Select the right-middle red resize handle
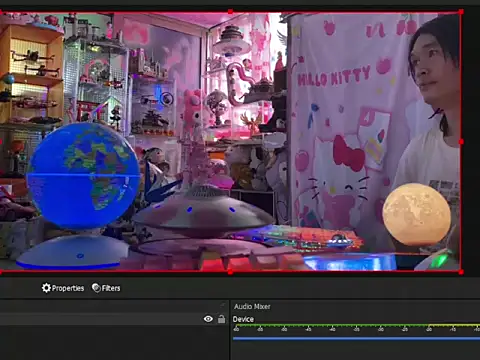 click(461, 142)
